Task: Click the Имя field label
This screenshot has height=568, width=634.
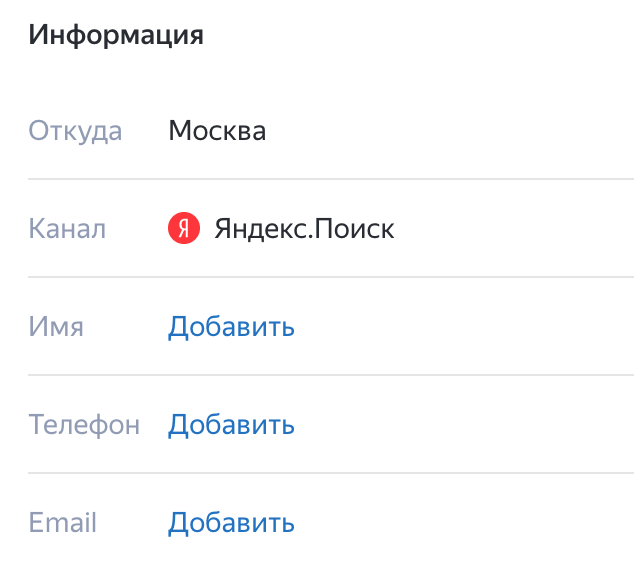Action: 56,327
